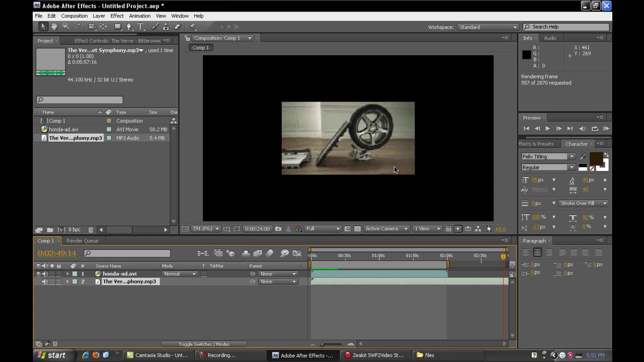Select the Brush tool
The image size is (644, 362).
point(155,27)
